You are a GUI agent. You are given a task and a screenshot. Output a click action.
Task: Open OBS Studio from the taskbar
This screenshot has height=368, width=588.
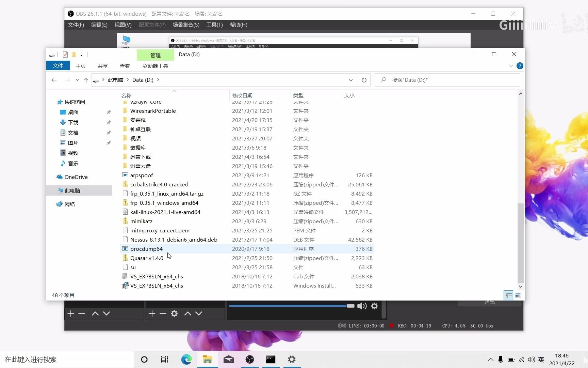click(250, 359)
